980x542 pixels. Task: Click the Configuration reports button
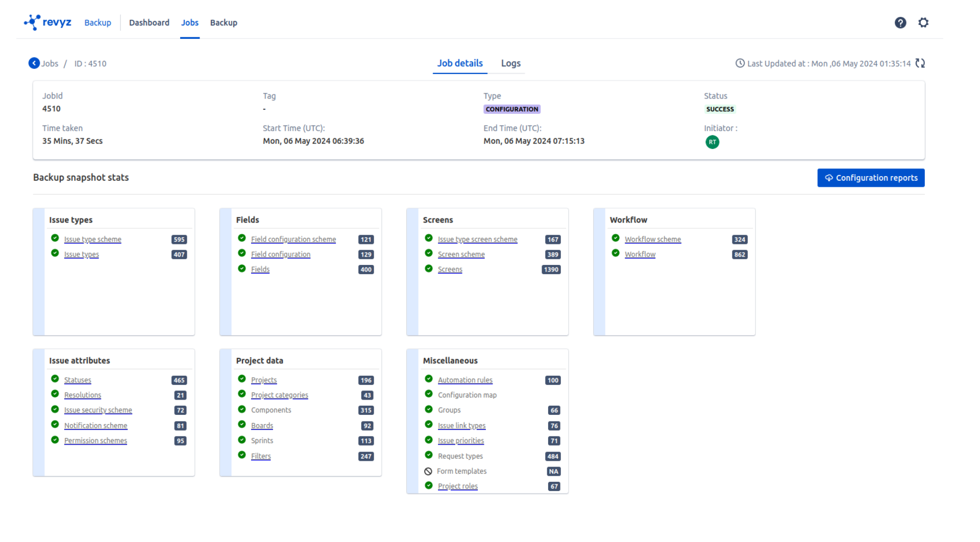click(871, 178)
